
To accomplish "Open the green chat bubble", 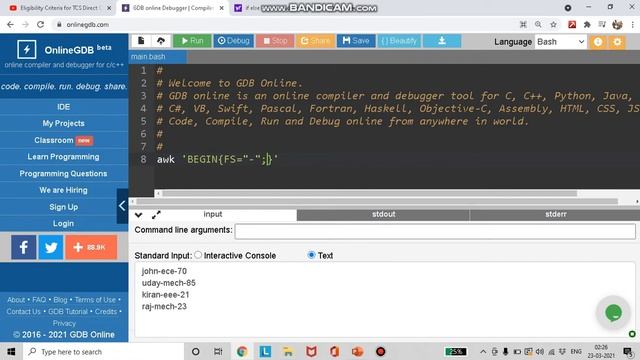I will coord(613,313).
